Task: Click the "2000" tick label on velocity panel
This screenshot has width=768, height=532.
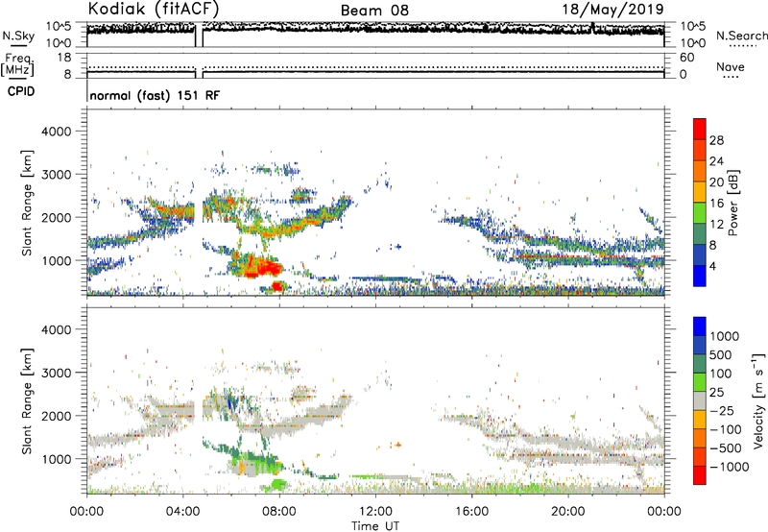Action: coord(57,416)
